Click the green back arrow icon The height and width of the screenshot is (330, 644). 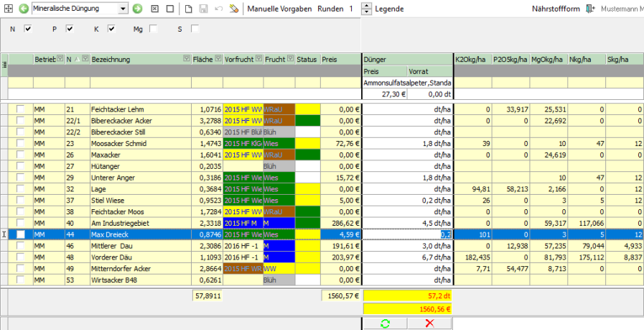(24, 9)
